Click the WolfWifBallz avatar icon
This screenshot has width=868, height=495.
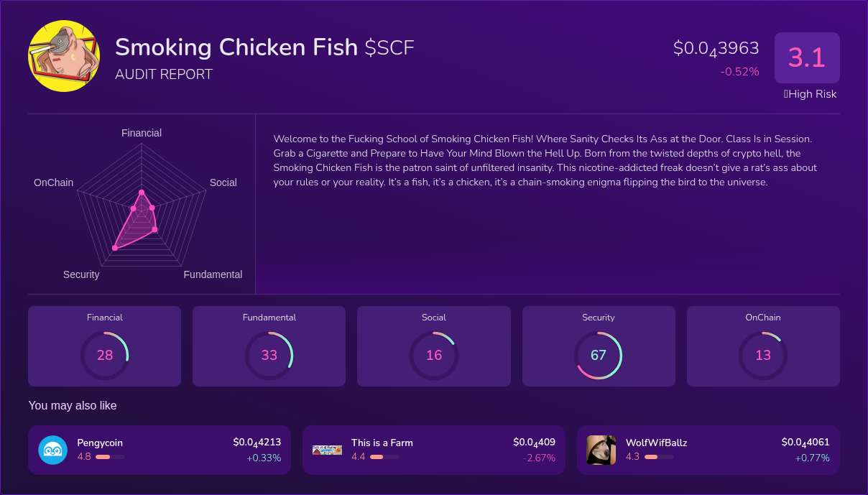tap(601, 450)
